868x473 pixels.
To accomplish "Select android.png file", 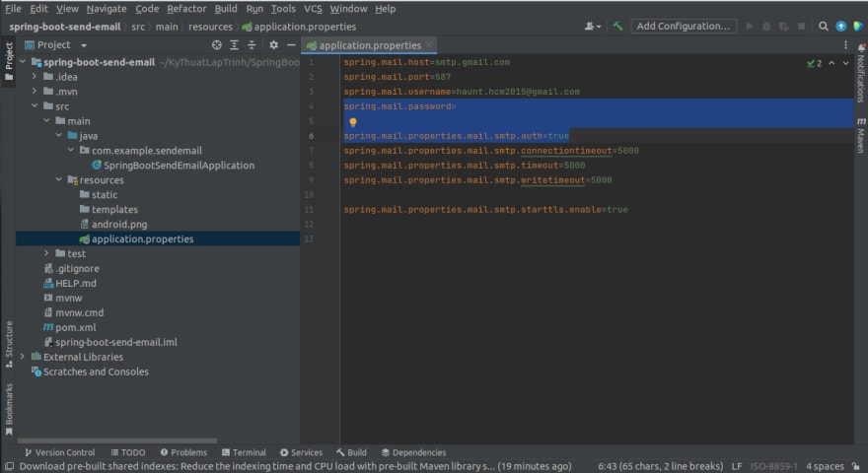I will 113,224.
